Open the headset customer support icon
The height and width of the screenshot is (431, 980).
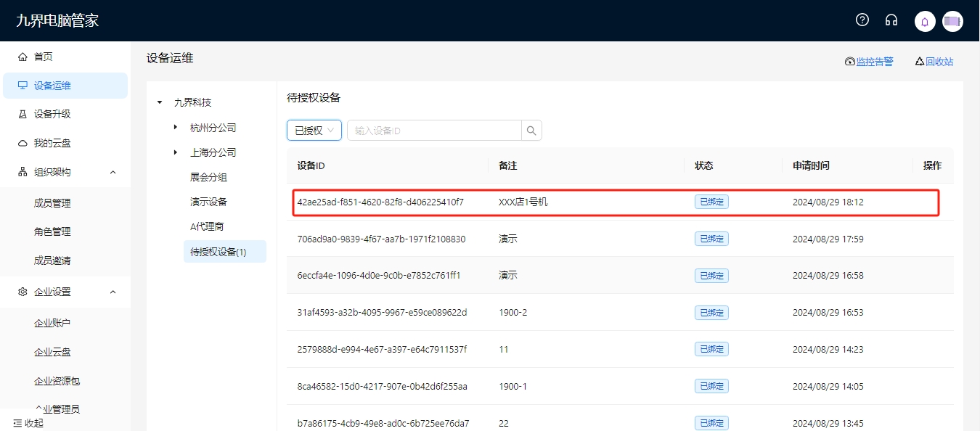pyautogui.click(x=891, y=20)
